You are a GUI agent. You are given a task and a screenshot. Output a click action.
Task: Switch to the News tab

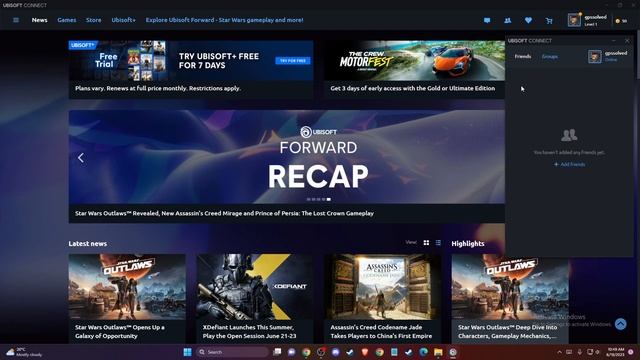(x=40, y=20)
